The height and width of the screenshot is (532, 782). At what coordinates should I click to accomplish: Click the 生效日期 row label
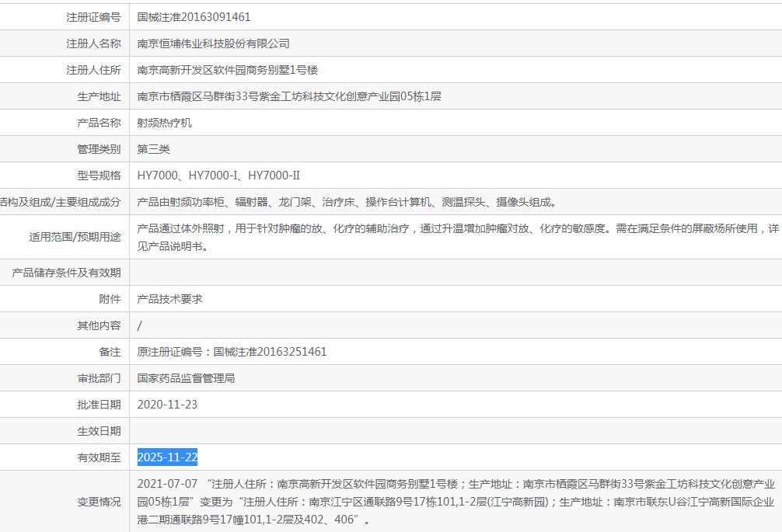[x=99, y=431]
